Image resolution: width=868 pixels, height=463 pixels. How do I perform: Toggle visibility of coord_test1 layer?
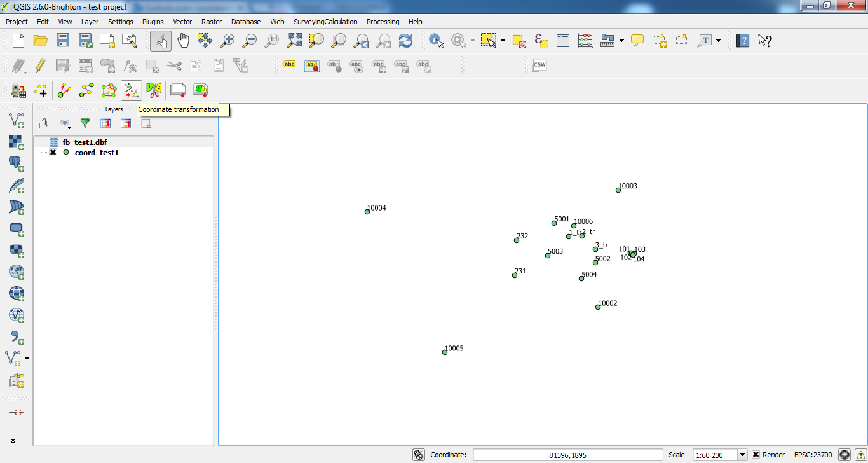point(53,153)
